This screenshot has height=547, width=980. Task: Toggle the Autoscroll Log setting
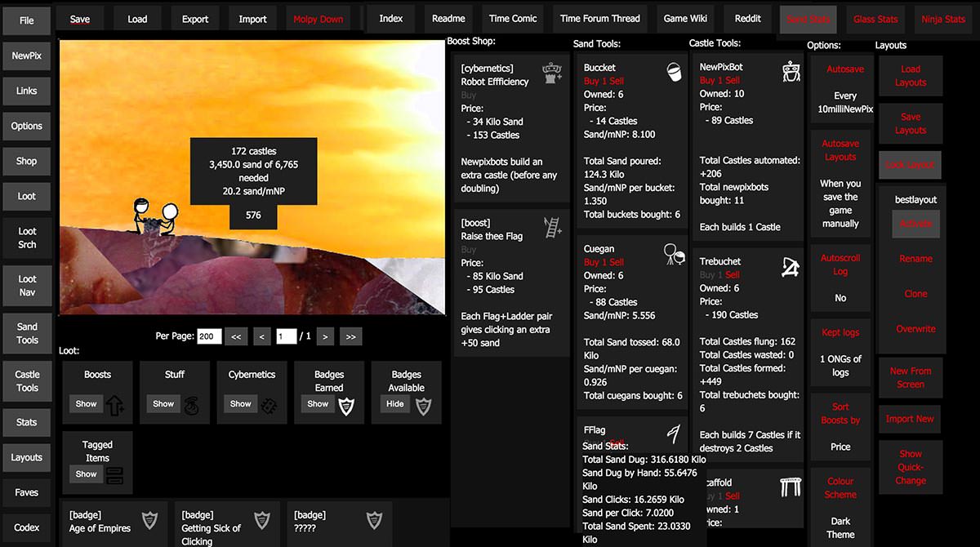(x=840, y=265)
